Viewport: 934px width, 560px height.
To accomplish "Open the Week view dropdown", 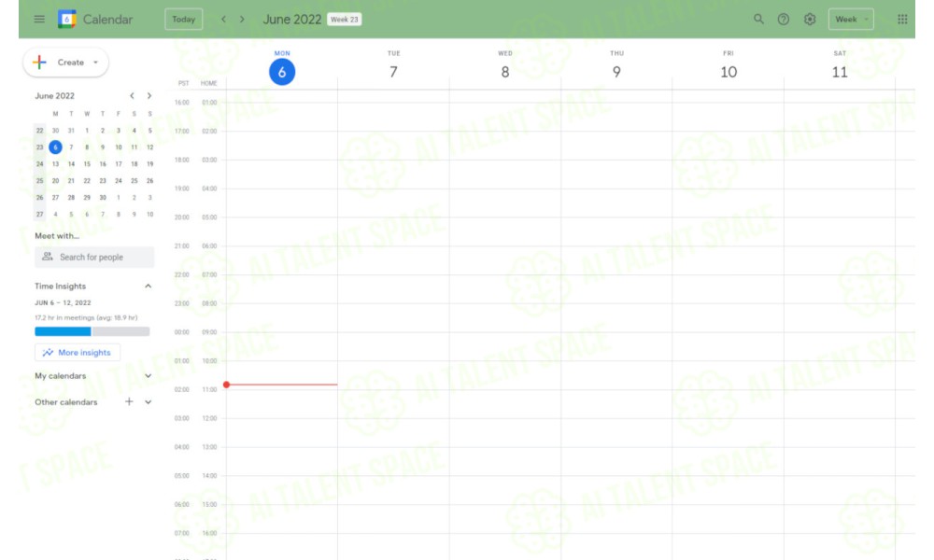I will click(851, 19).
